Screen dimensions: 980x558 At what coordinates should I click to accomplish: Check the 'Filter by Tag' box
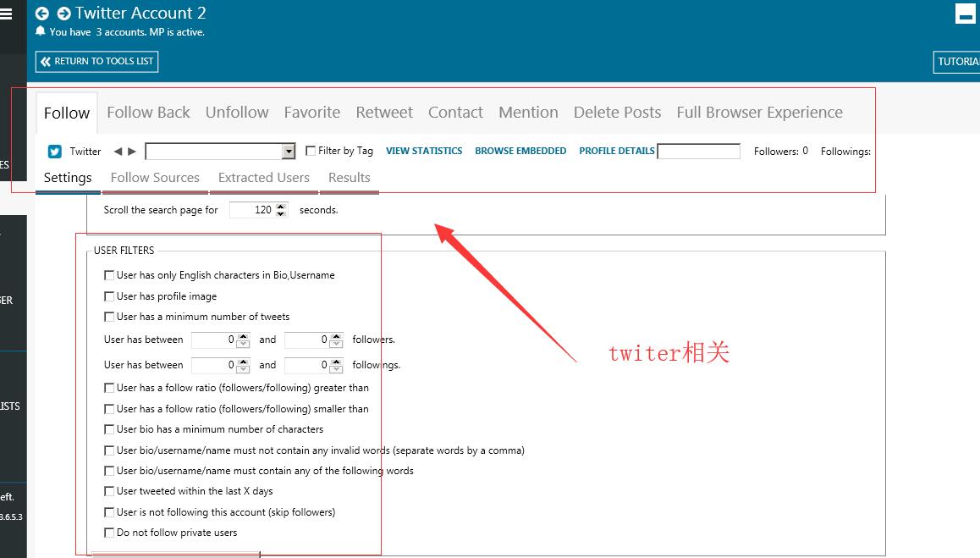(x=311, y=151)
